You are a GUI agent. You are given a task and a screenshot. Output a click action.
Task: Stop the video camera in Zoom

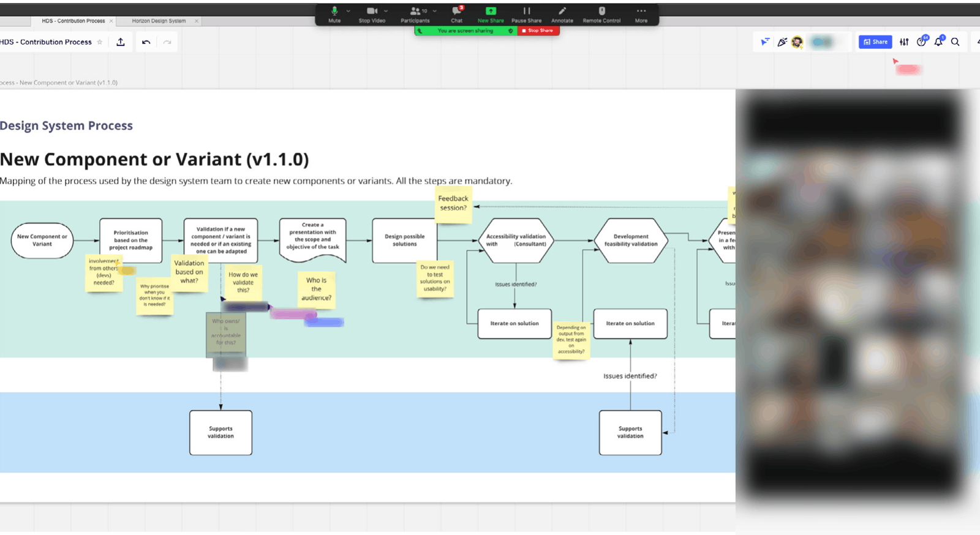tap(372, 14)
